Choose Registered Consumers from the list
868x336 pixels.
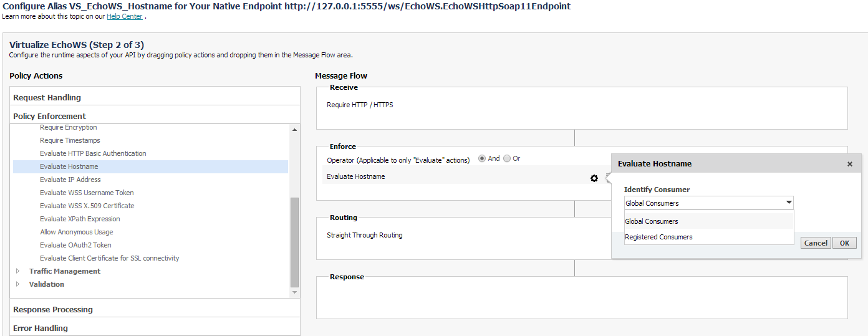click(709, 237)
